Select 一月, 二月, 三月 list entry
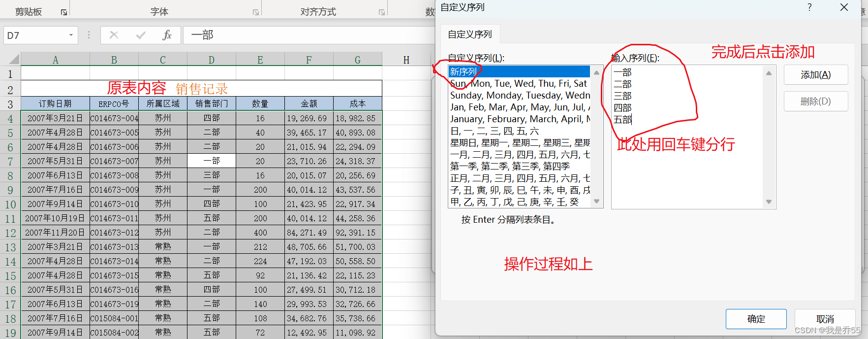Image resolution: width=868 pixels, height=339 pixels. pos(519,154)
